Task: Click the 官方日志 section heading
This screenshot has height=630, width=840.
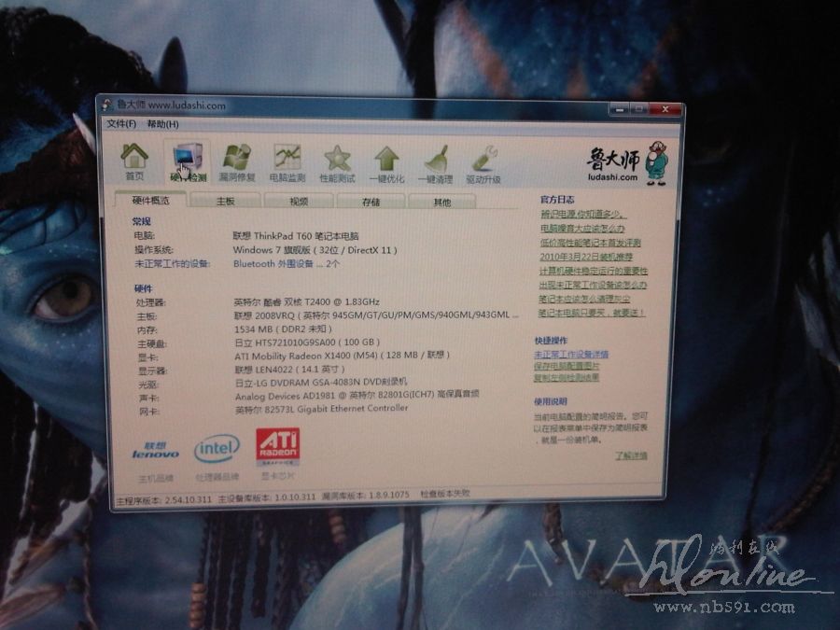Action: (x=557, y=200)
